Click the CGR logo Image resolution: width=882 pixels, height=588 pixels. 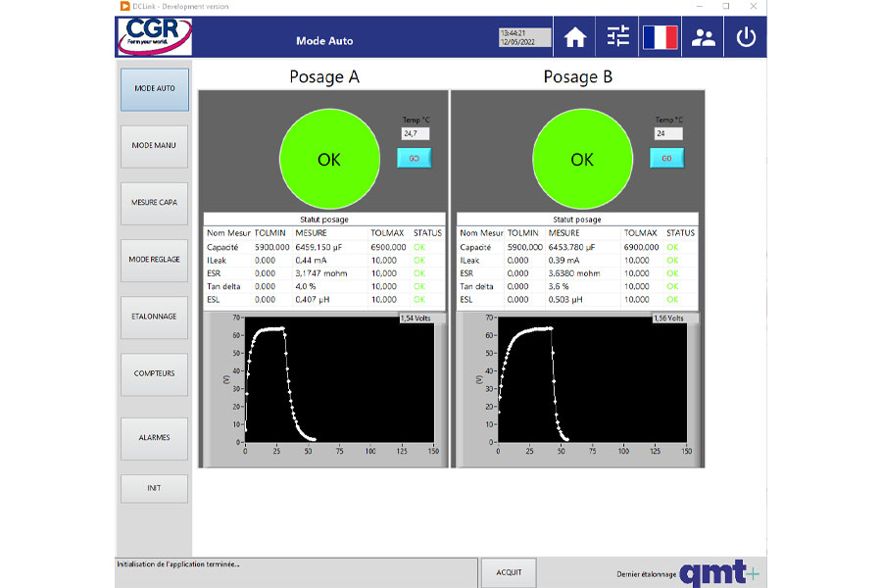pyautogui.click(x=154, y=36)
